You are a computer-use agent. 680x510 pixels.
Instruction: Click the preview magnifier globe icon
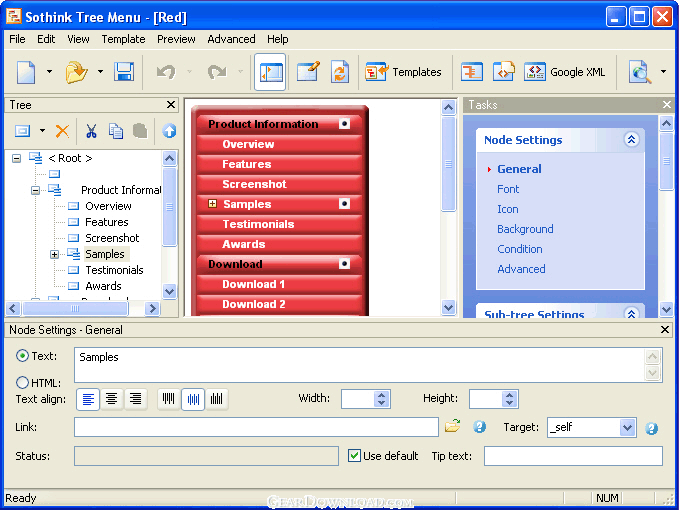(x=640, y=72)
